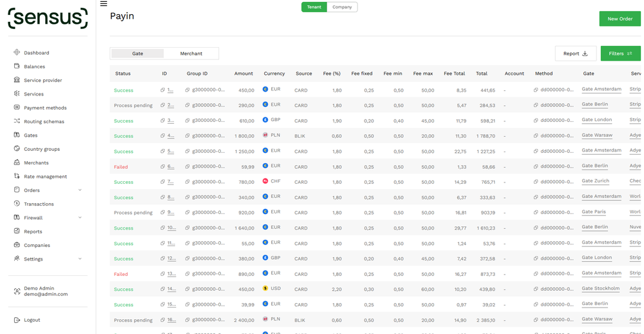Select the Merchant view tab

(x=191, y=54)
